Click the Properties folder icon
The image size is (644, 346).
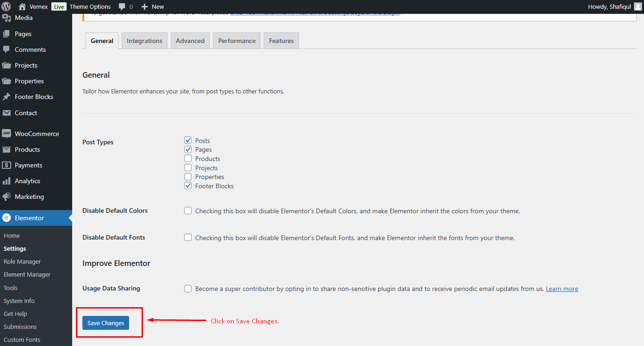point(6,81)
